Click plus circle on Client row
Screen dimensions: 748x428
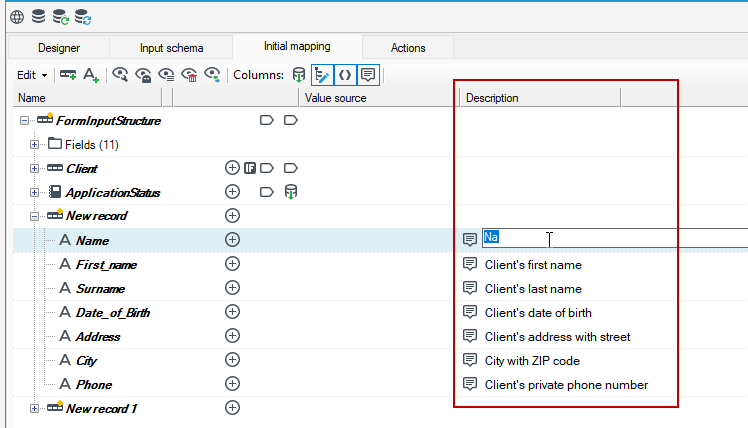(232, 168)
